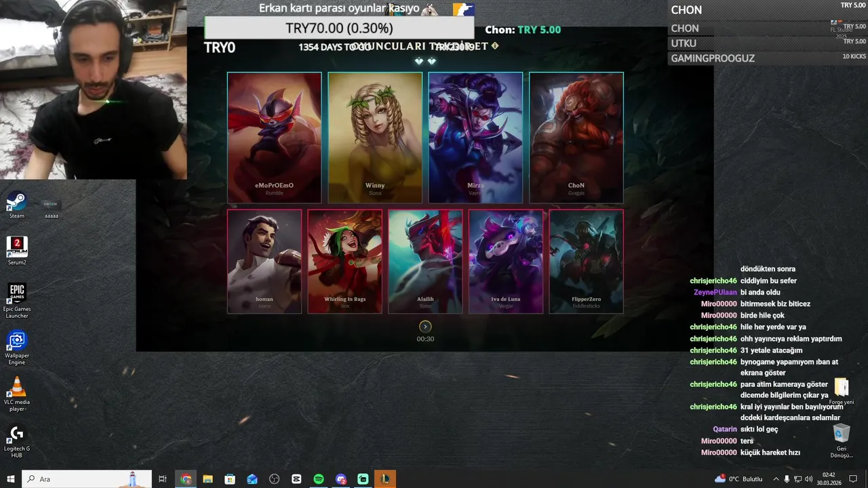Select the Whirling In Rags Jinx card
Screen dimensions: 868x488
(344, 262)
